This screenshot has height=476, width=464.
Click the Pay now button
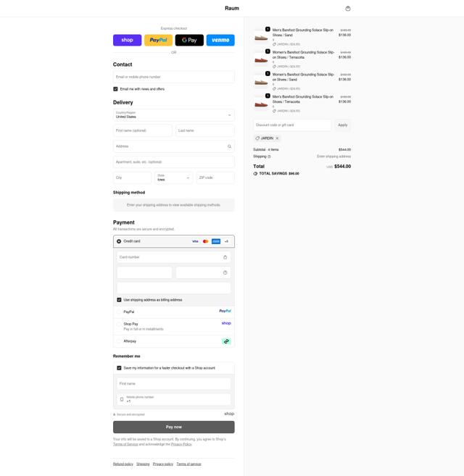click(174, 427)
